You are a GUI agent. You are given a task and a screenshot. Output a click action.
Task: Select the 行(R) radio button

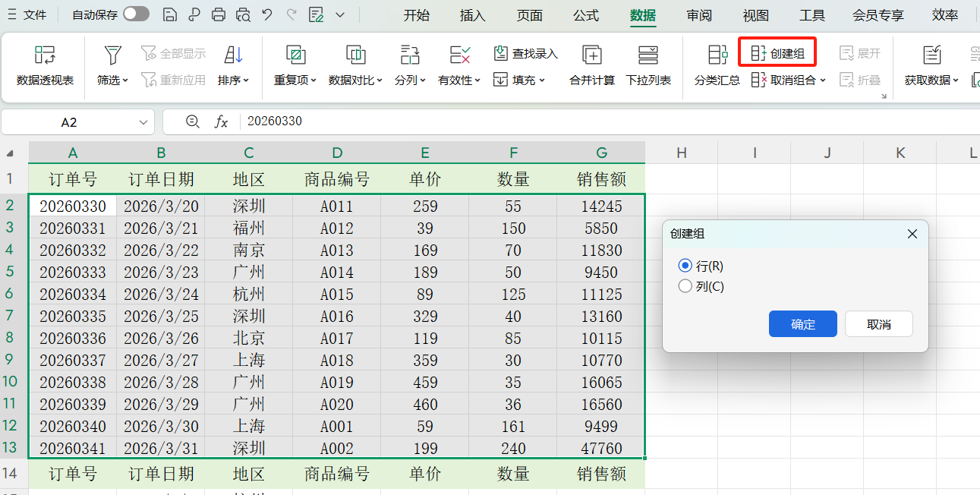pyautogui.click(x=685, y=266)
